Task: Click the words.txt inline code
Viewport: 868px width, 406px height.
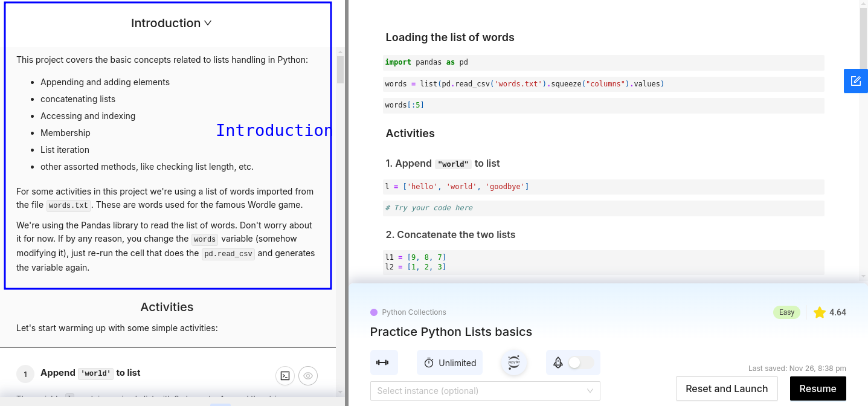Action: coord(68,205)
